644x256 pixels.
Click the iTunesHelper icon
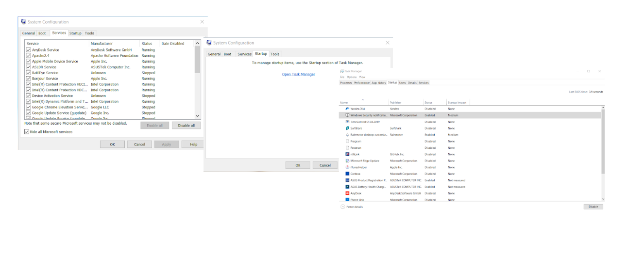[x=347, y=167]
